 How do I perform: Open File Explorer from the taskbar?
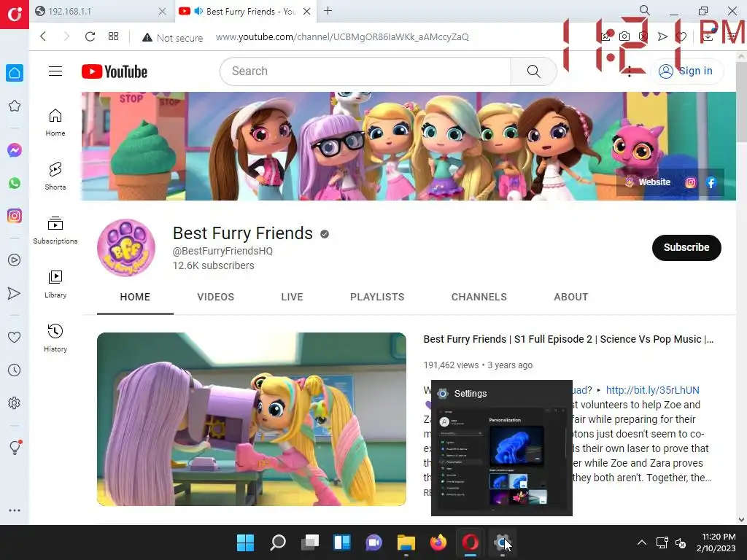point(406,542)
